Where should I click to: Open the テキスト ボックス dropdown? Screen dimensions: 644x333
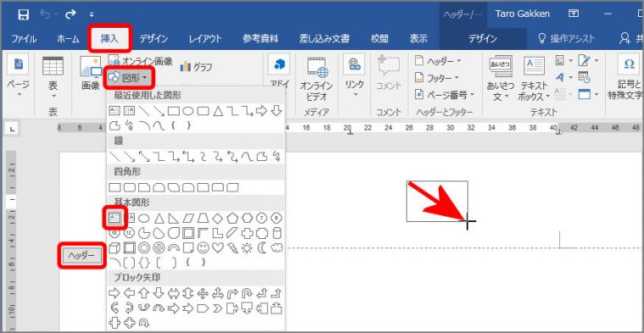point(534,79)
